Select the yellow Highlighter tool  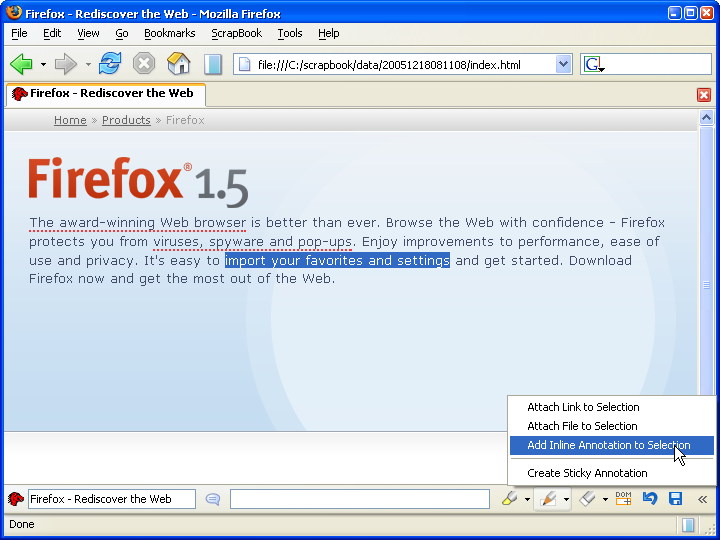[510, 499]
